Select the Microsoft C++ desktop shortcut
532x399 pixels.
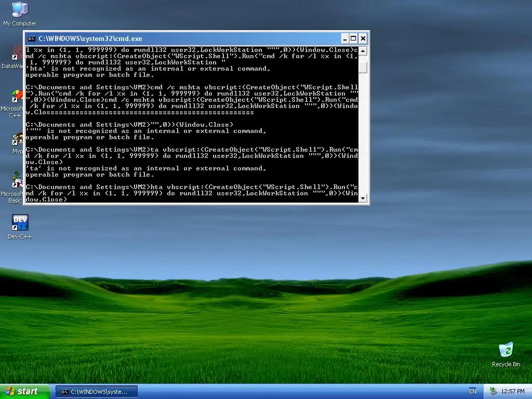pos(12,103)
